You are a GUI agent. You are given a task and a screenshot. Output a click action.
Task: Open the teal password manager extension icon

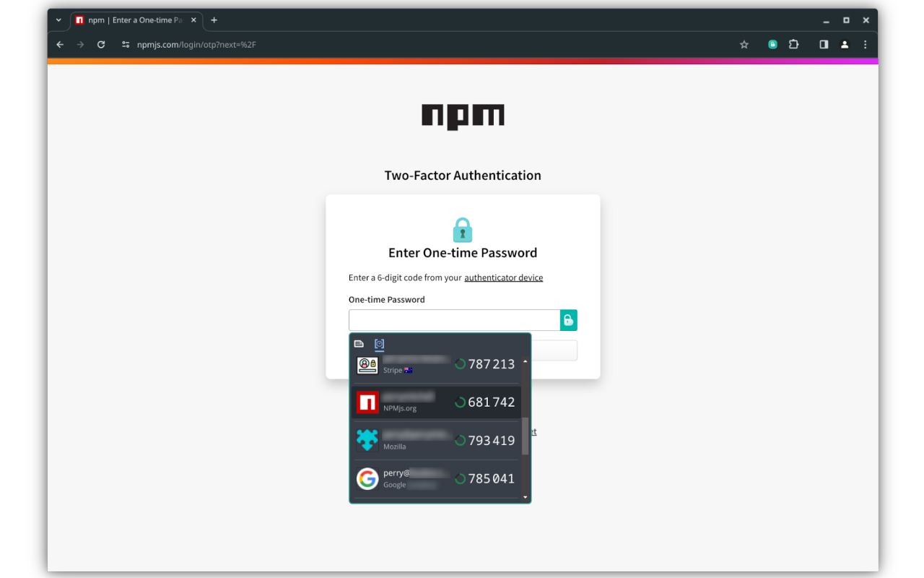click(772, 44)
